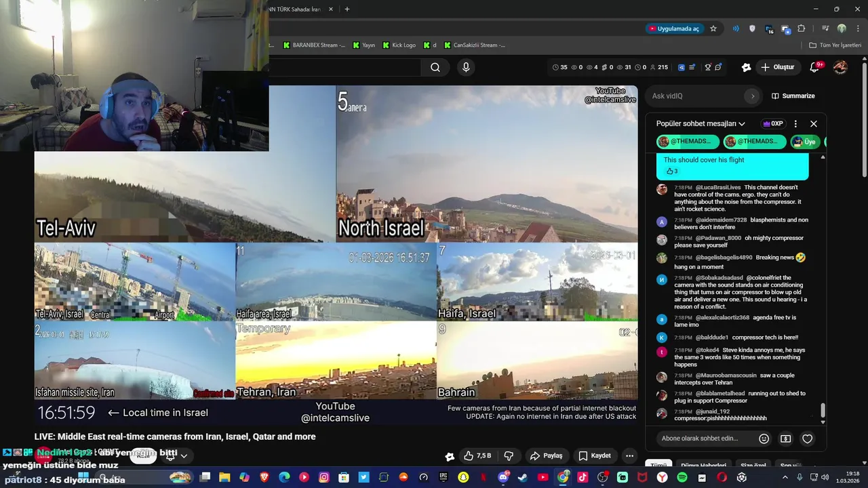Open the Chrome profile avatar
Image resolution: width=868 pixels, height=488 pixels.
[x=842, y=28]
